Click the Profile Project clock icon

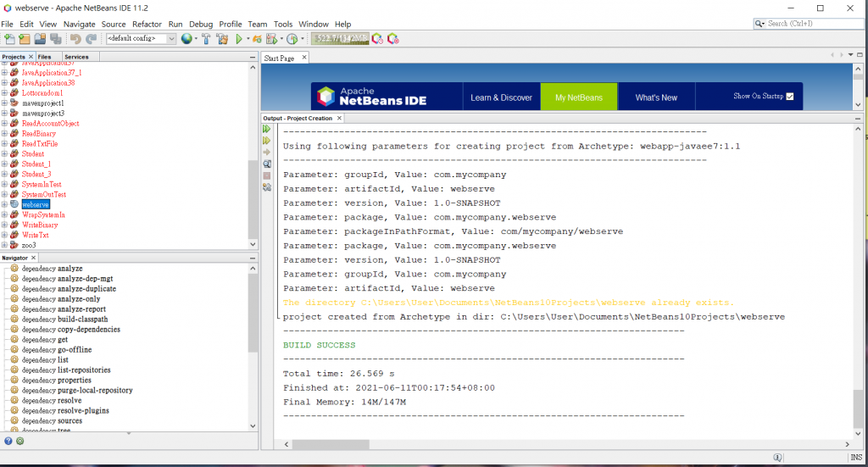292,39
